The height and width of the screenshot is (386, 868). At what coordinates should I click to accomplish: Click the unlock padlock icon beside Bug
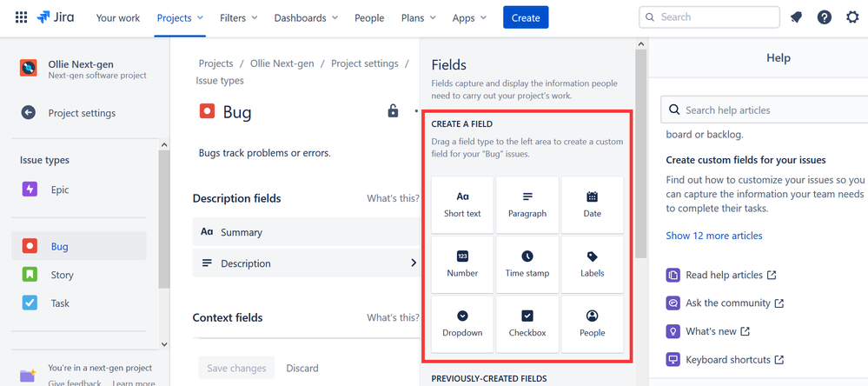coord(393,110)
